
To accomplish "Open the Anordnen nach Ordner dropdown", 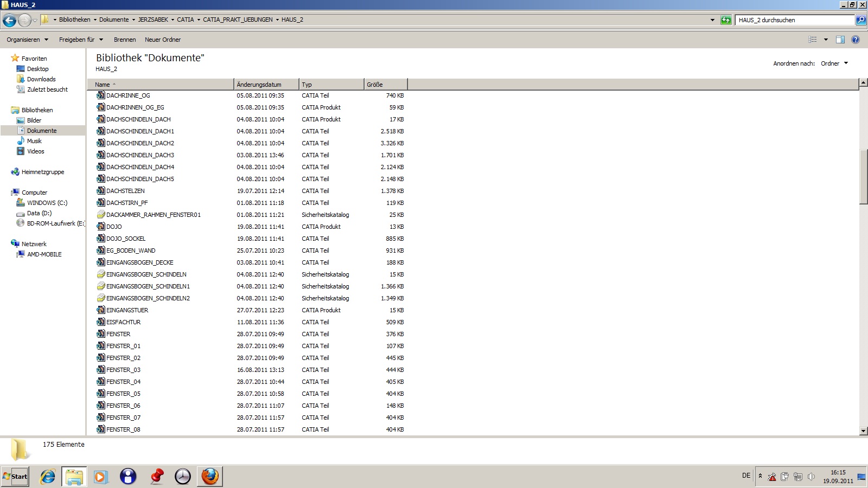I will [834, 63].
